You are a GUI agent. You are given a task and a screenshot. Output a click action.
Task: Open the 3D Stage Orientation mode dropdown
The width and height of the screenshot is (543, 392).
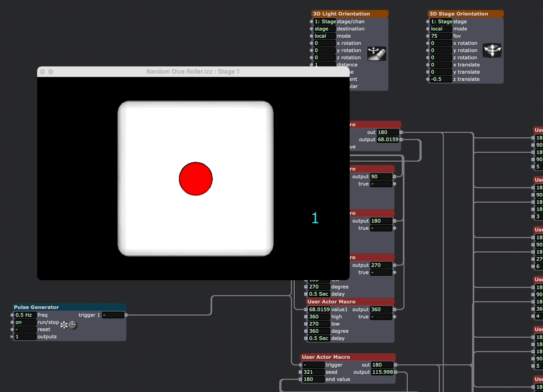[441, 29]
